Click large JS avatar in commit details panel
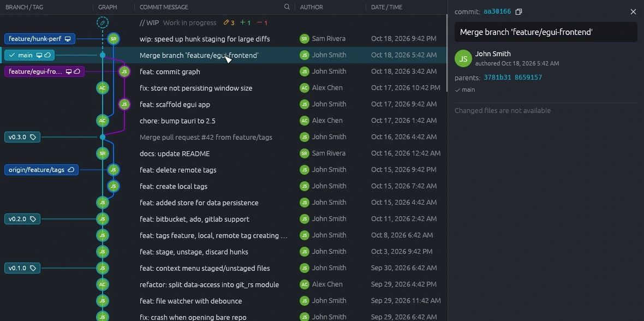 [463, 59]
